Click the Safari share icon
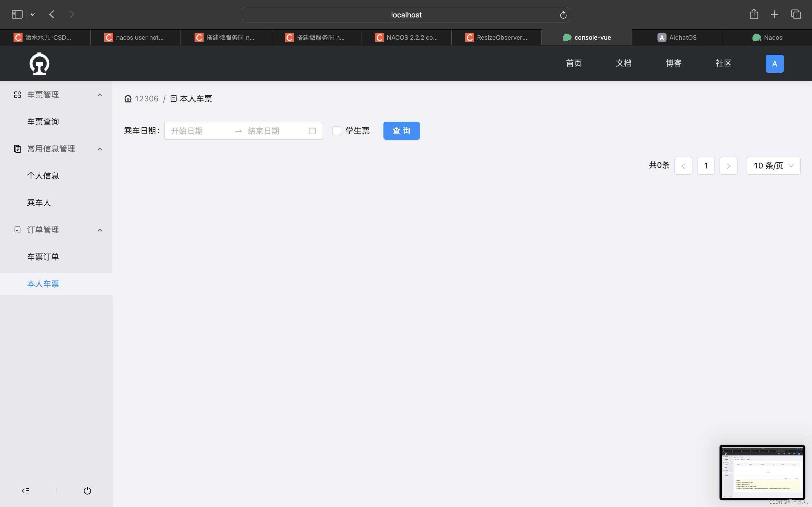812x507 pixels. pyautogui.click(x=754, y=14)
